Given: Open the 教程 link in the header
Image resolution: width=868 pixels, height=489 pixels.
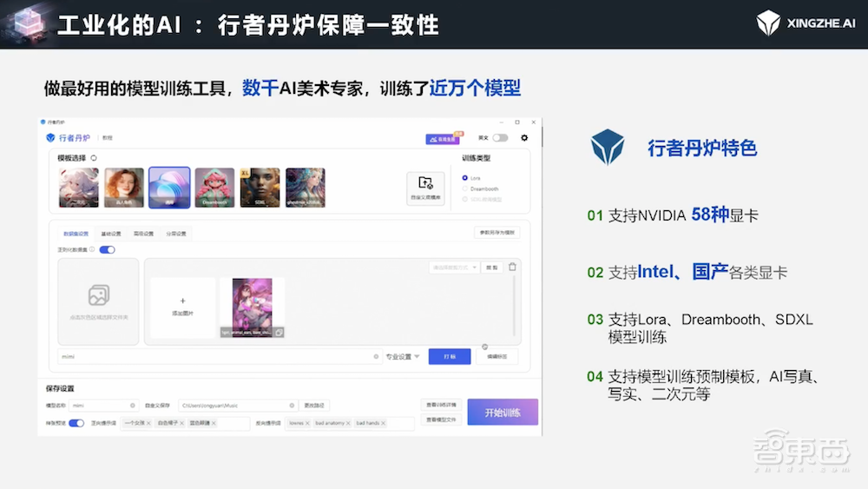Looking at the screenshot, I should (x=108, y=138).
